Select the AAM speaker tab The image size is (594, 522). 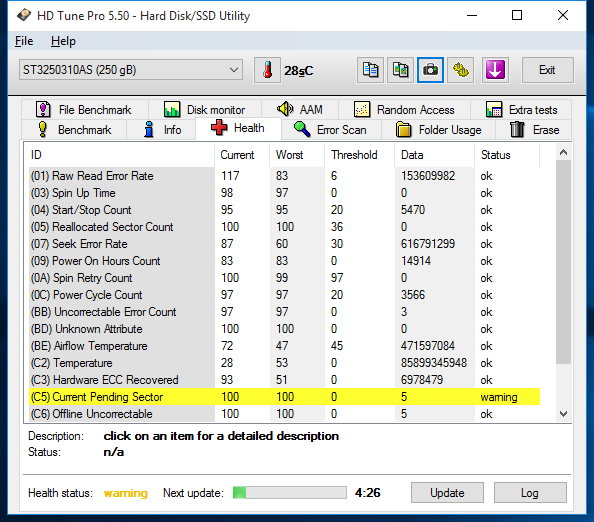pyautogui.click(x=300, y=110)
